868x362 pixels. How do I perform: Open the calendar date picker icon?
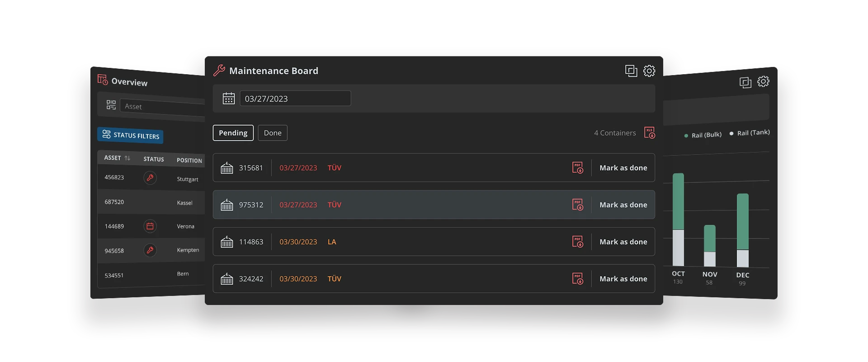(x=229, y=98)
